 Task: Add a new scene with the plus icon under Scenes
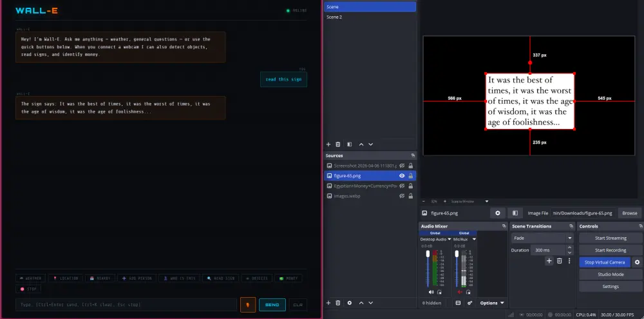(x=328, y=144)
